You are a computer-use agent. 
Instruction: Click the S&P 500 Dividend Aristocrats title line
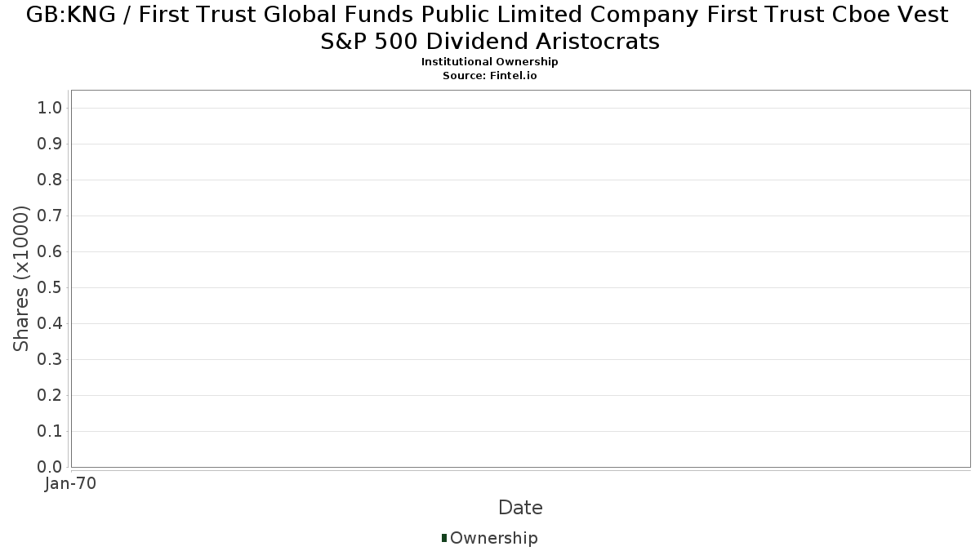coord(490,42)
